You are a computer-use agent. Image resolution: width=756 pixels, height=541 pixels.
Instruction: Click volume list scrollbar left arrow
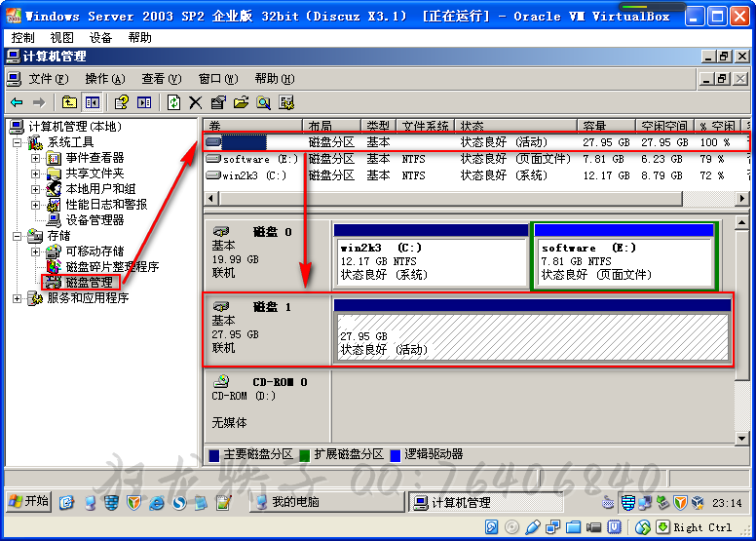pyautogui.click(x=211, y=198)
